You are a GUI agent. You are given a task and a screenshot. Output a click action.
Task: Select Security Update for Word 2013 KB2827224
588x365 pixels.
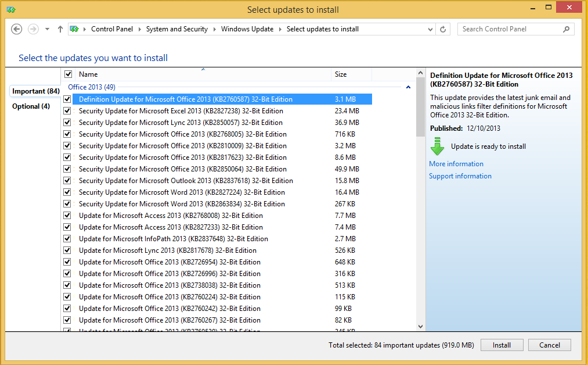[182, 192]
